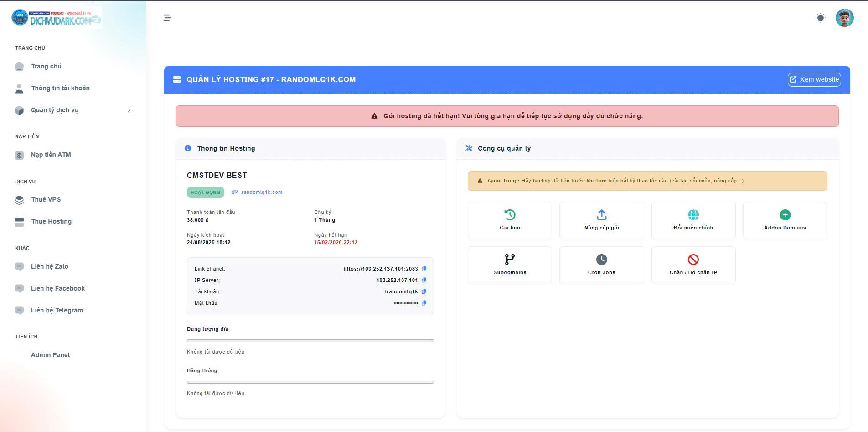868x432 pixels.
Task: Open the Chặn / Bỏ chặn IP tool
Action: tap(693, 260)
